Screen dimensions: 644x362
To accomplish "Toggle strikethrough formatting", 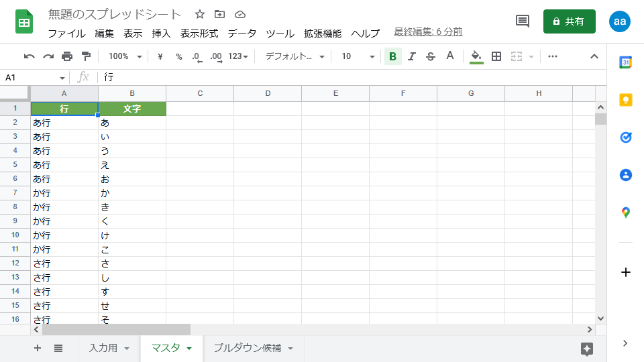I will coord(431,56).
